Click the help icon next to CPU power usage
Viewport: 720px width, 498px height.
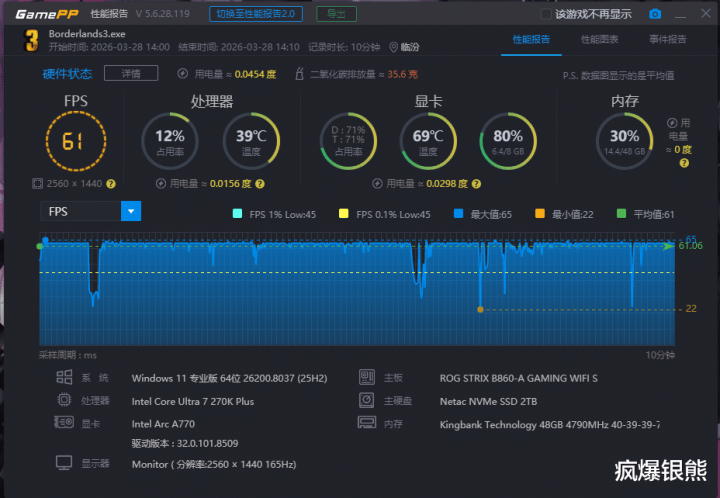[260, 184]
